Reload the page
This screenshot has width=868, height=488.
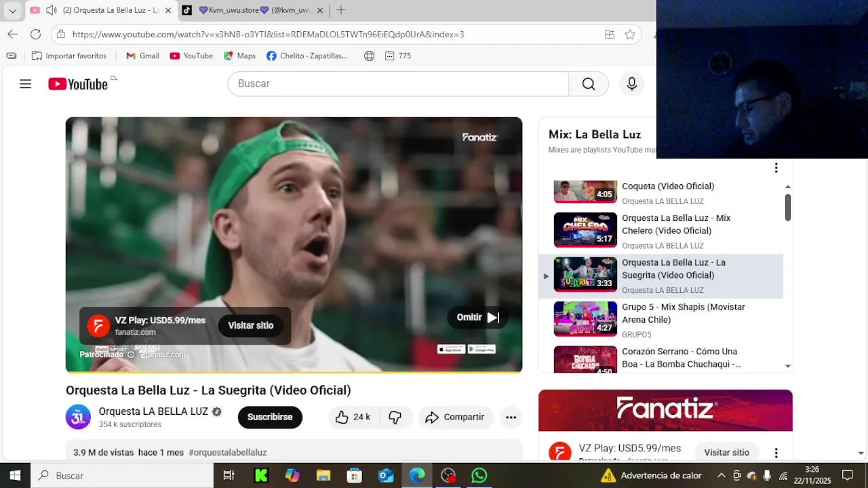point(35,34)
